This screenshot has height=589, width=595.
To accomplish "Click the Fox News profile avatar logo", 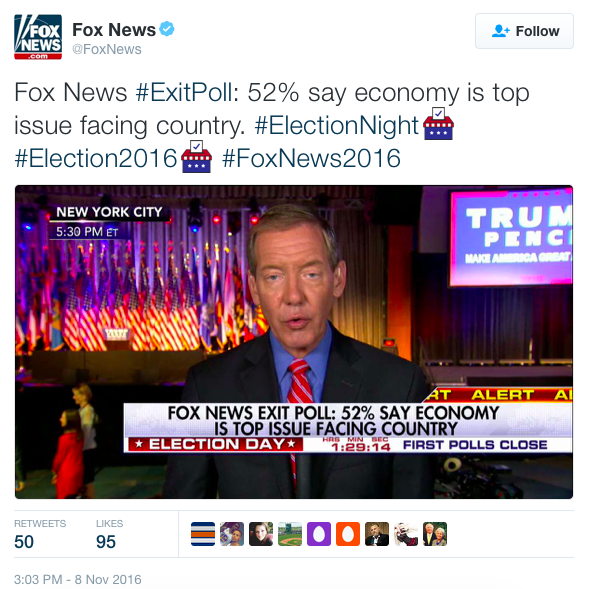I will (38, 37).
